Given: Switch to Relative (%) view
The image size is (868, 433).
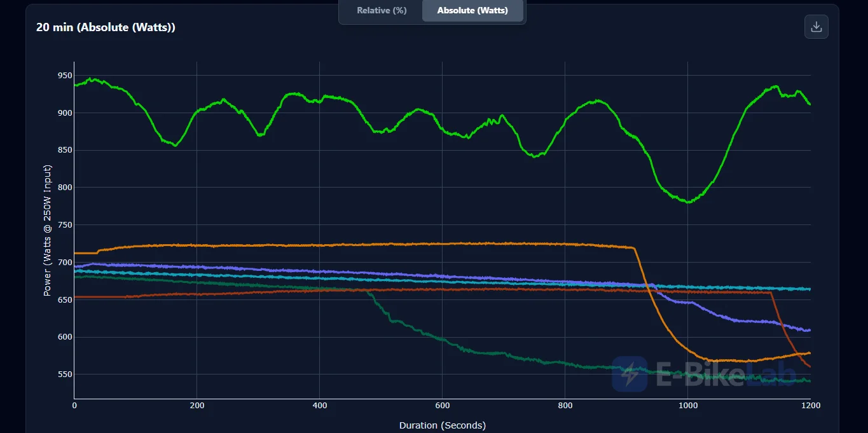Looking at the screenshot, I should [382, 10].
